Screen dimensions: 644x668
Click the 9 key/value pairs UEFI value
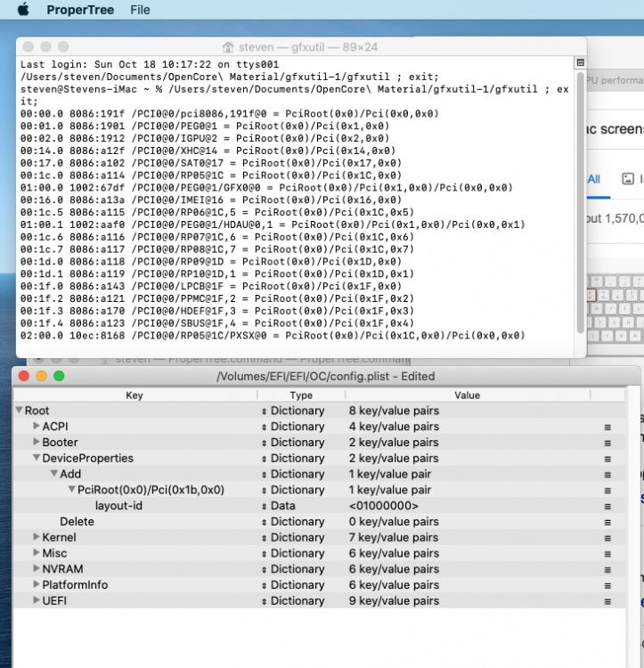click(394, 600)
